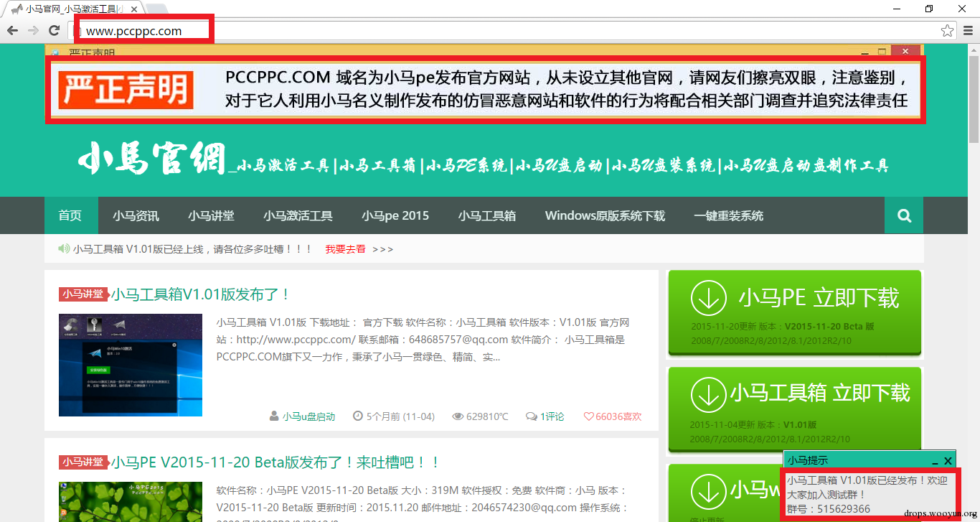Open the 一键重装系统 navigation item
This screenshot has width=980, height=522.
[x=728, y=215]
